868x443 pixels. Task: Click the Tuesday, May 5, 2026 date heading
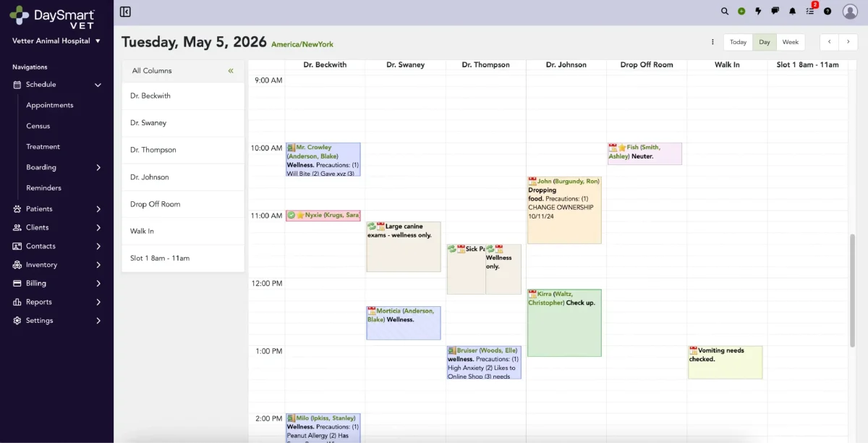point(194,42)
